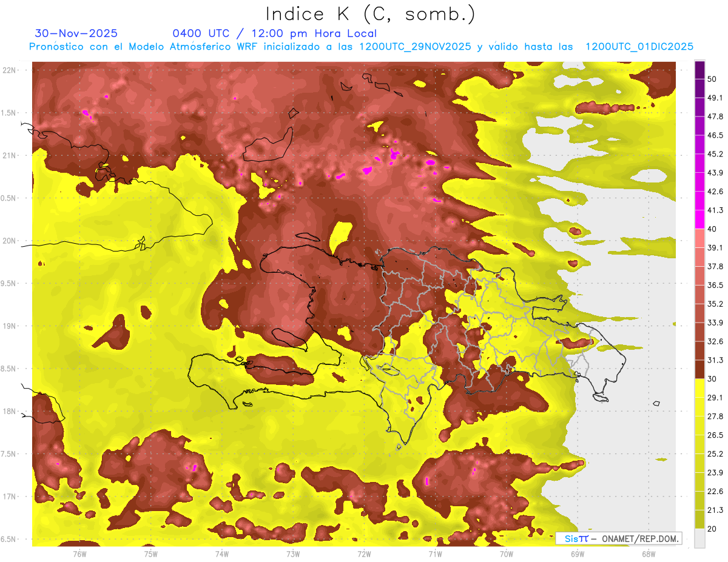Click the '70W' longitude label

pyautogui.click(x=506, y=554)
